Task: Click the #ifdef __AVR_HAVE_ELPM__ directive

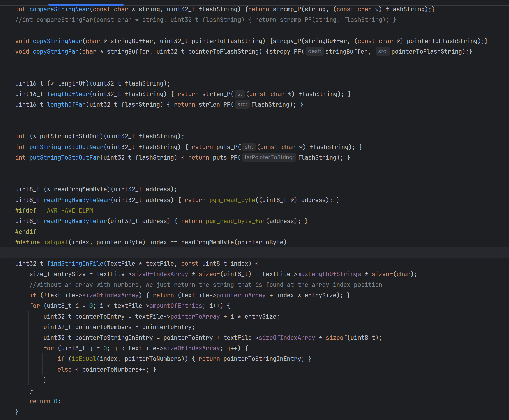Action: (57, 211)
